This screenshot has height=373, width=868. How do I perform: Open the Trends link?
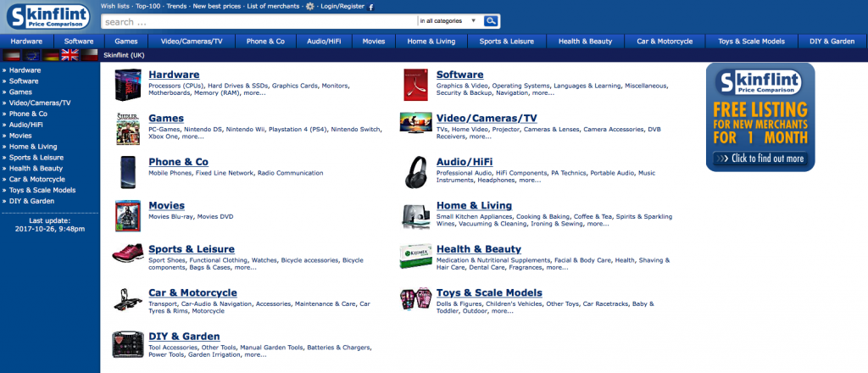pos(176,7)
